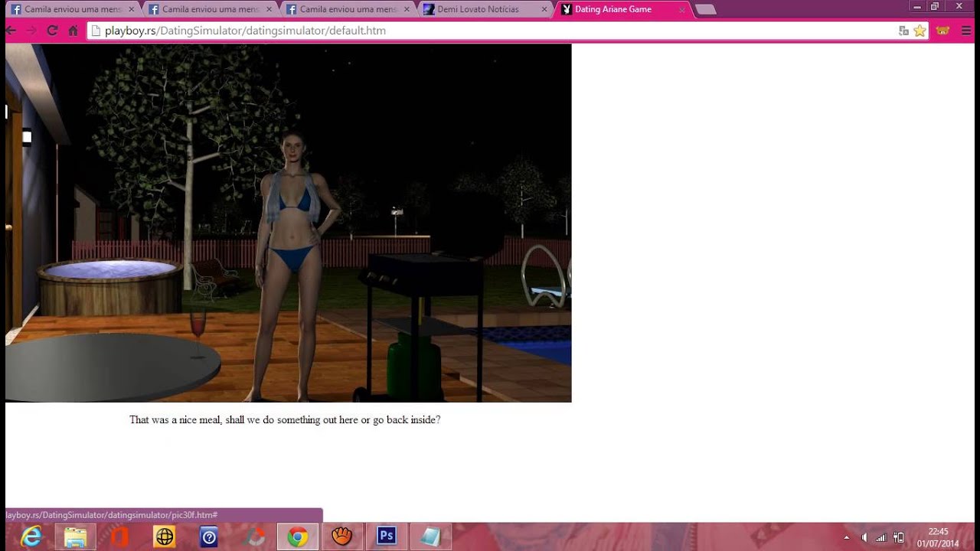980x551 pixels.
Task: Click the 'That was a nice meal' text
Action: coord(285,420)
